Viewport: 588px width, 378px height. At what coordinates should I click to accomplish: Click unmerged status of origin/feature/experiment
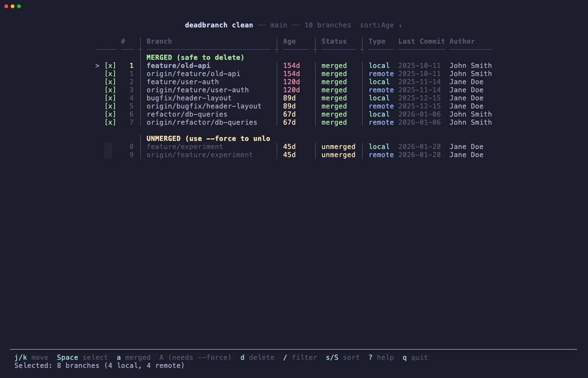click(x=338, y=155)
